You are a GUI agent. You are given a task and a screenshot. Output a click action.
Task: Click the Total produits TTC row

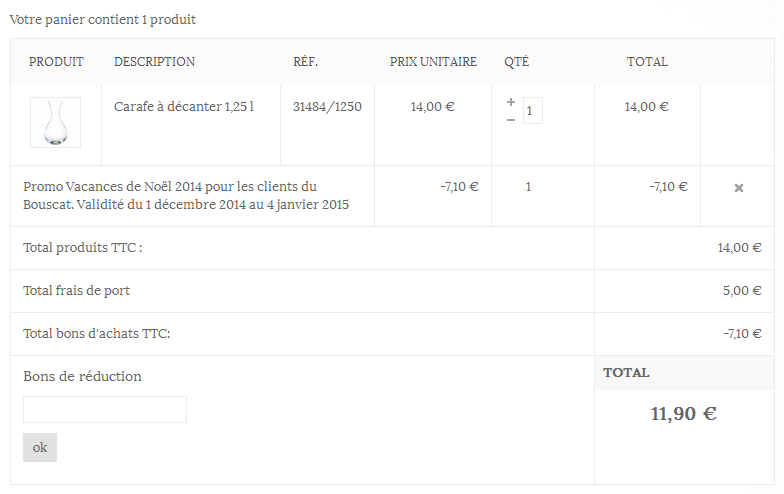pos(392,248)
